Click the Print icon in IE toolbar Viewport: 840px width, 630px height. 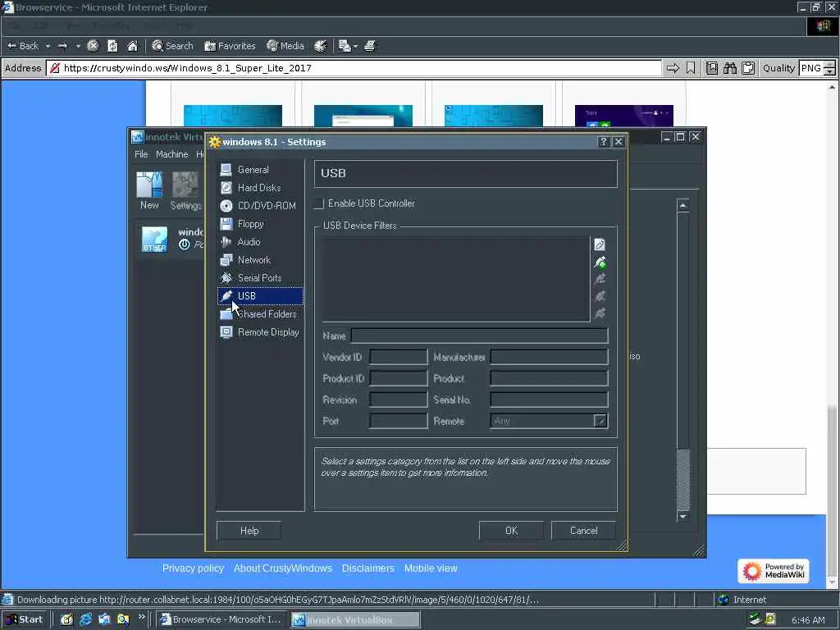(370, 46)
